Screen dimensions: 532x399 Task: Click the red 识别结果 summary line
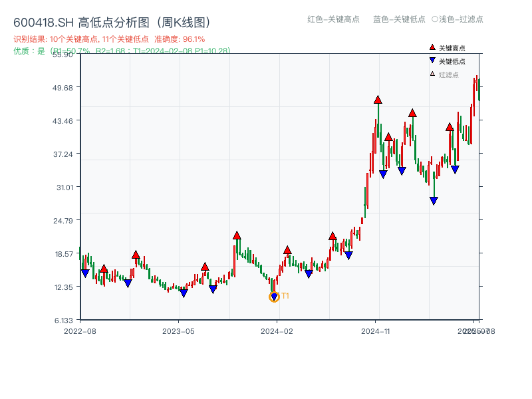coord(109,39)
